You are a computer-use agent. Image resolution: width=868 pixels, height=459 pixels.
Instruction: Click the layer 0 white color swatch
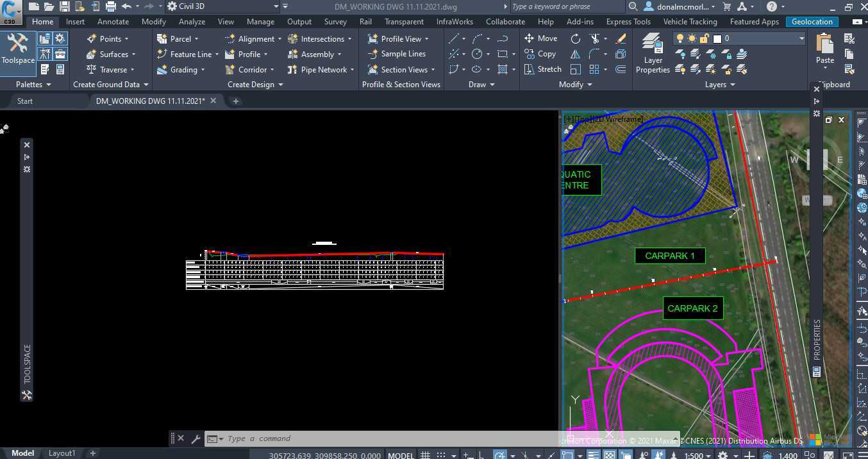click(x=717, y=38)
